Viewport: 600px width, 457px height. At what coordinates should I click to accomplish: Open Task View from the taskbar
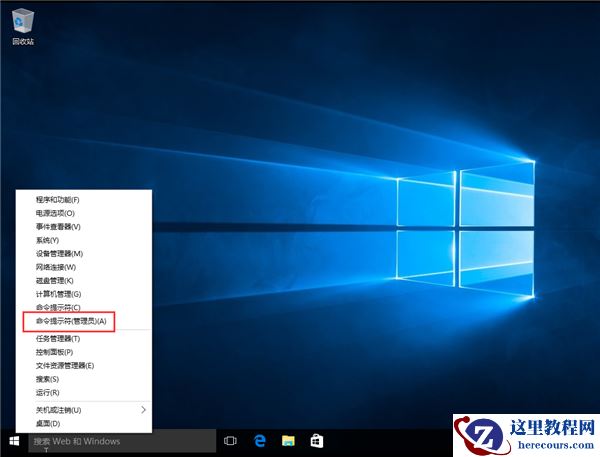tap(230, 441)
